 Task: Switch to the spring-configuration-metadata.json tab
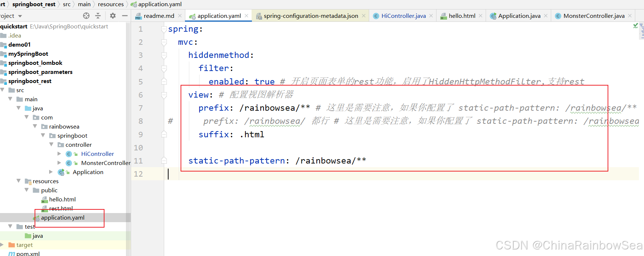(x=311, y=16)
